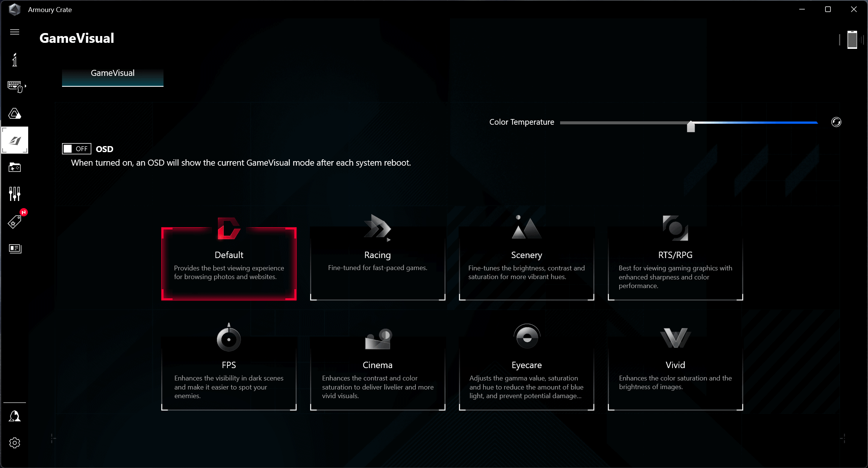Select the Cinema mode title
This screenshot has height=468, width=868.
[377, 365]
